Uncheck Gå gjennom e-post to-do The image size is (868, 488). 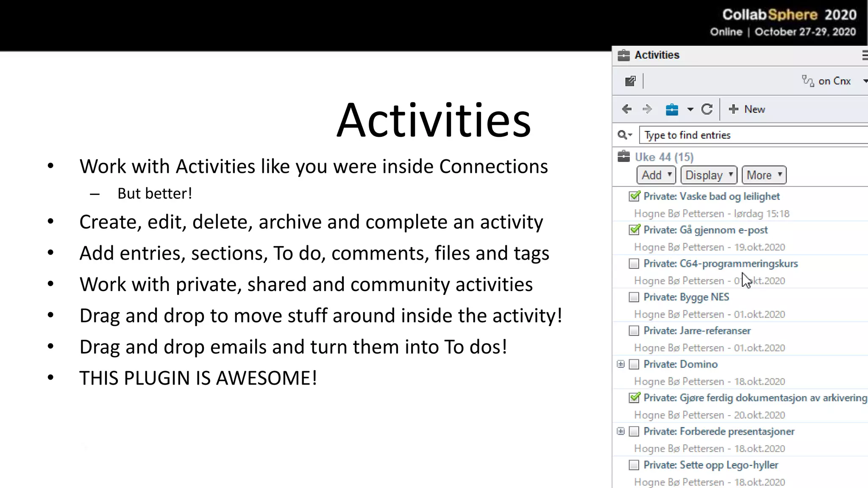click(634, 230)
